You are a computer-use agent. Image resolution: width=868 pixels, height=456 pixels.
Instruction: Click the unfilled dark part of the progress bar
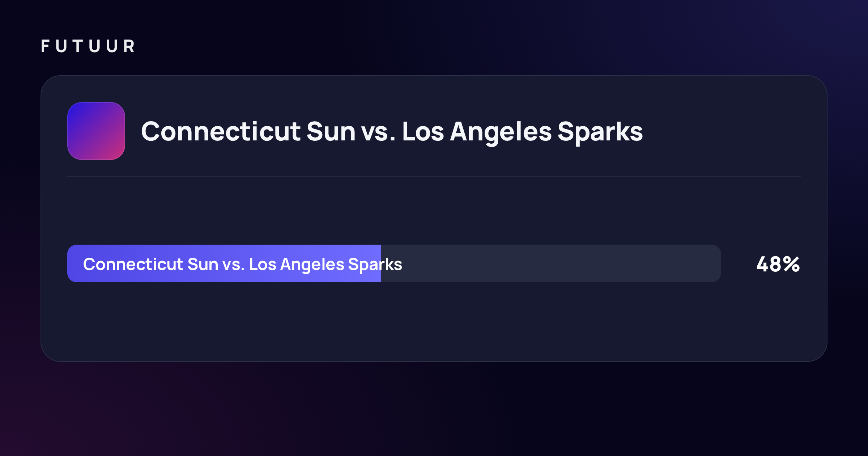[x=551, y=263]
